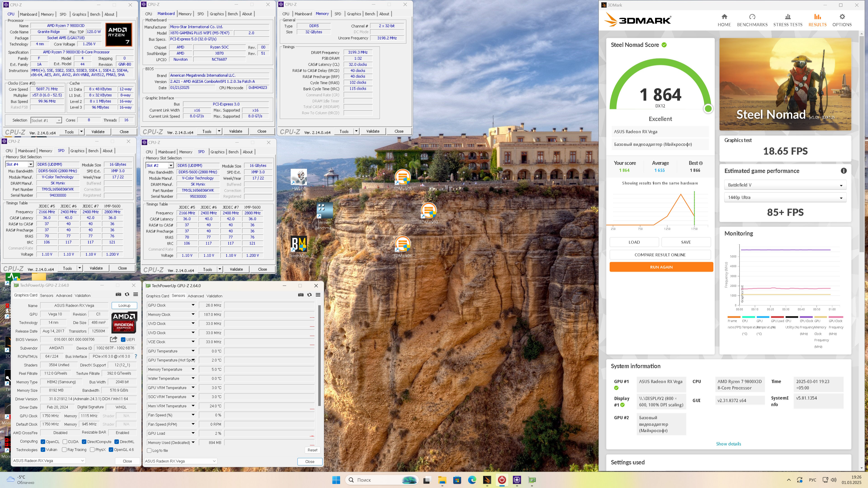
Task: Click the screenshot camera icon in GPU-Z Sensors window
Action: [x=301, y=295]
